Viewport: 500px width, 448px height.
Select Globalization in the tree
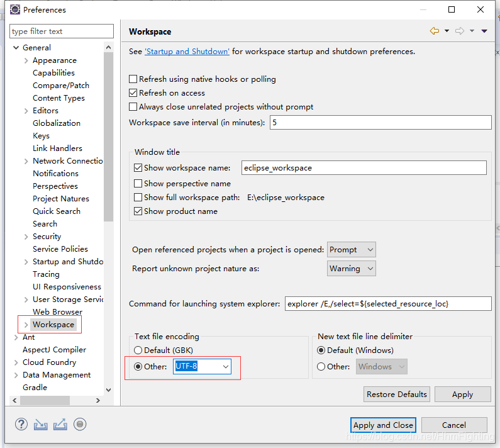(57, 123)
